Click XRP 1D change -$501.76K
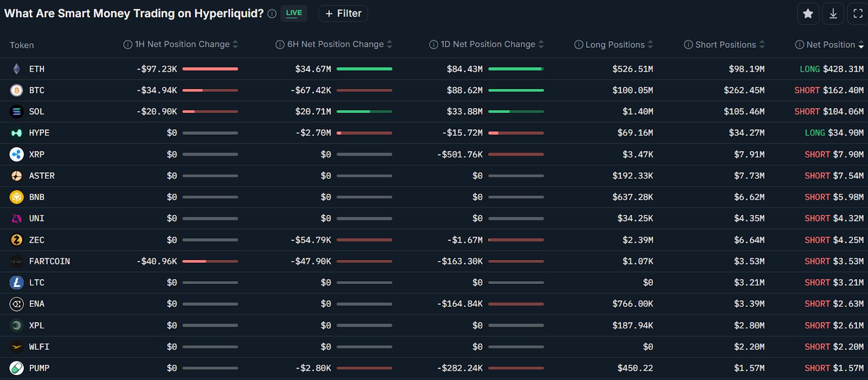Screen dimensions: 868x380 460,154
